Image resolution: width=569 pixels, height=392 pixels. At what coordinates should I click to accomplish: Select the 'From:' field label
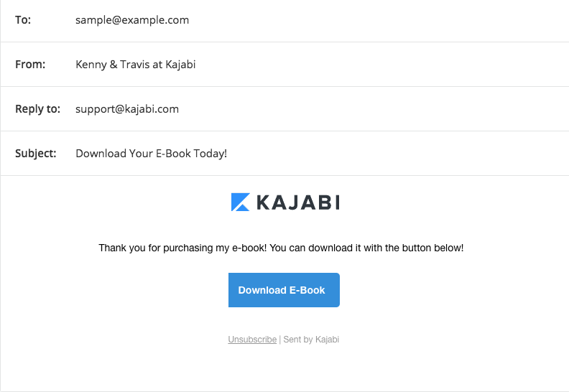pos(30,65)
